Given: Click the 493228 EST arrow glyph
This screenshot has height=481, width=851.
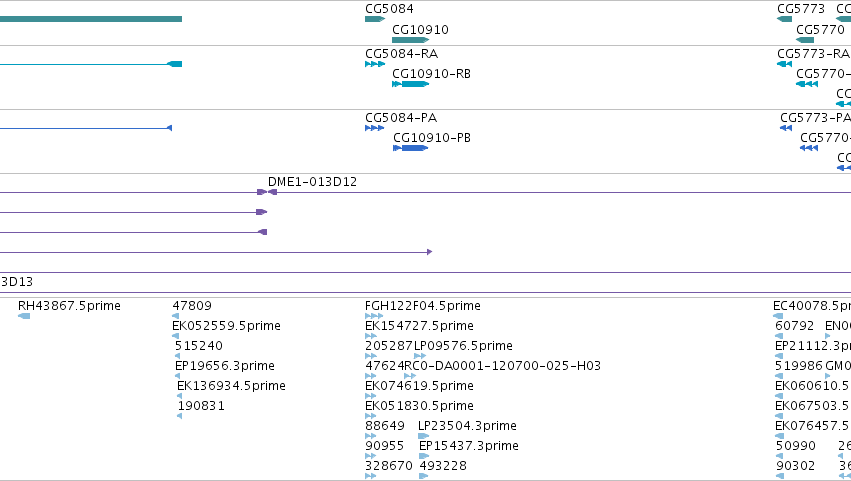Looking at the screenshot, I should [423, 476].
